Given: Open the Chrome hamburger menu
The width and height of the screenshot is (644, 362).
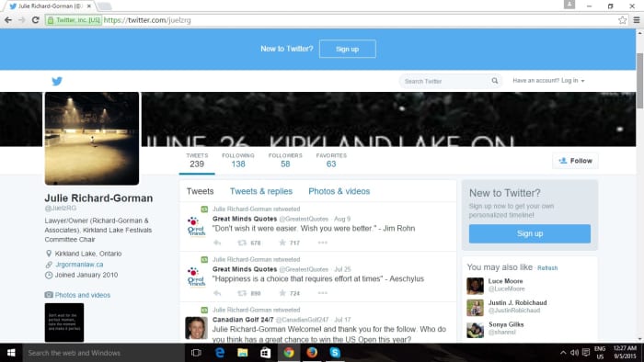Looking at the screenshot, I should pos(637,19).
